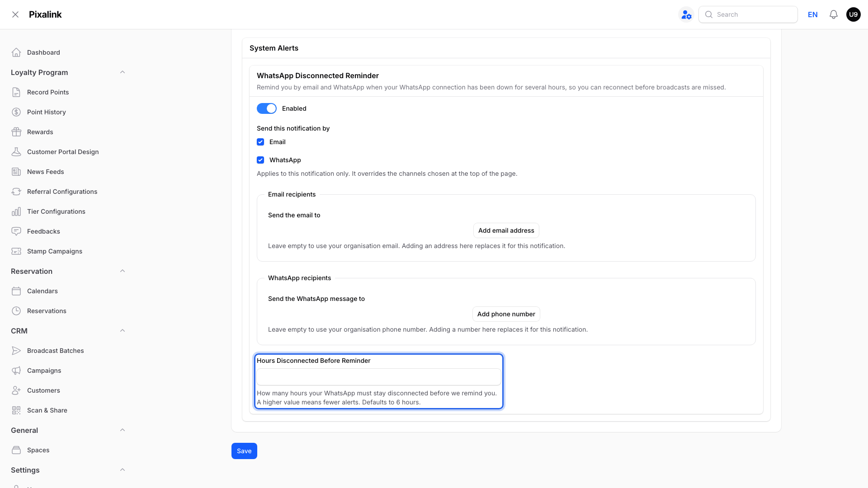
Task: Disable the WhatsApp Disconnected Reminder toggle
Action: coord(267,108)
